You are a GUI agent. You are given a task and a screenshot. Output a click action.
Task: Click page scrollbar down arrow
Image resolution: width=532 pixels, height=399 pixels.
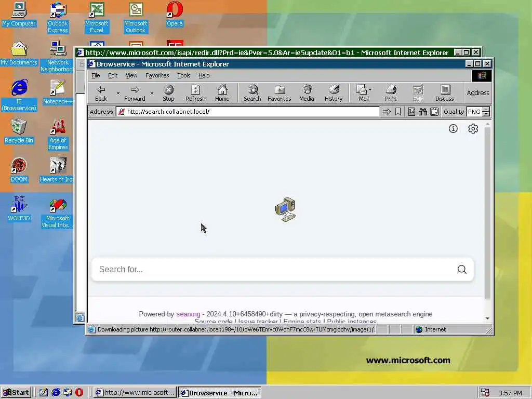[x=487, y=318]
